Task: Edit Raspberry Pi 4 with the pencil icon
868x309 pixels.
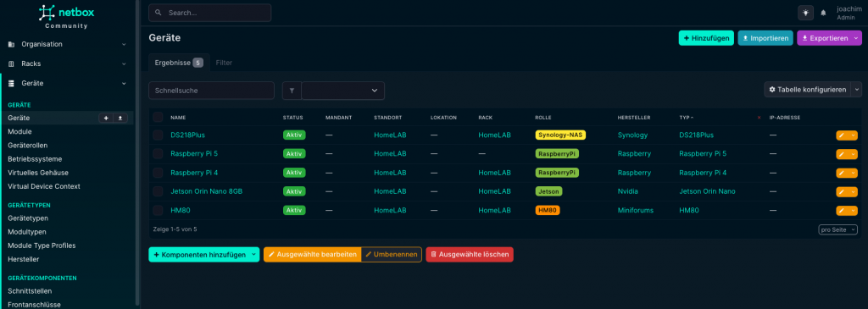Action: (842, 173)
